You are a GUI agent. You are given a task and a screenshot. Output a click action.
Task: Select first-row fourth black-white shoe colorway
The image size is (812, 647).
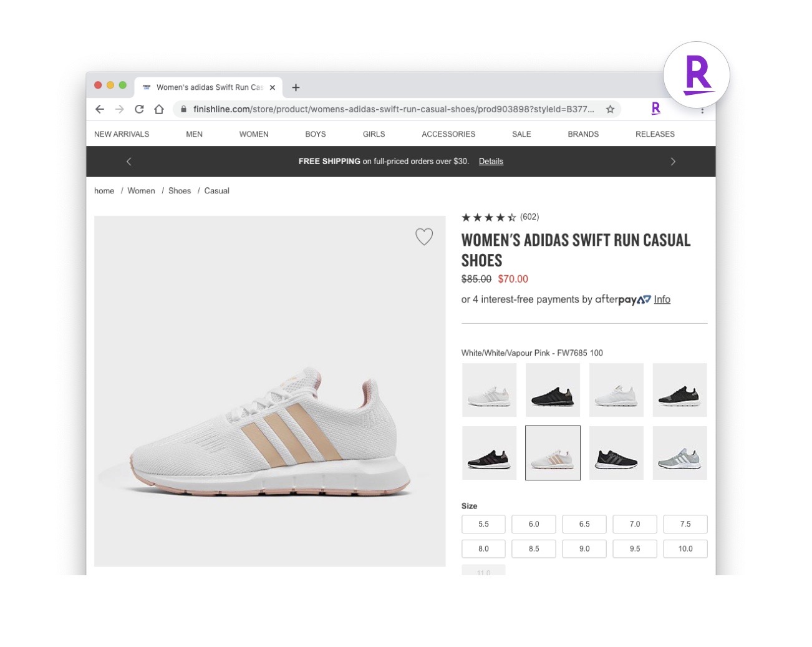(x=680, y=390)
